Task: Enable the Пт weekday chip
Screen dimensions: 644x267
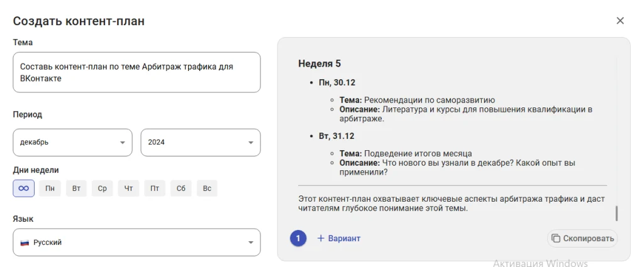Action: click(x=155, y=188)
